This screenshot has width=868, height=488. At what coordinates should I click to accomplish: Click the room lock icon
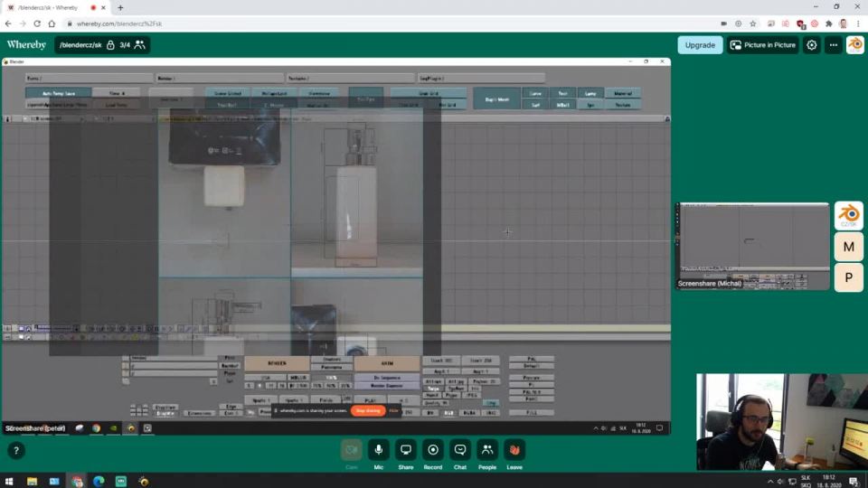click(x=110, y=45)
